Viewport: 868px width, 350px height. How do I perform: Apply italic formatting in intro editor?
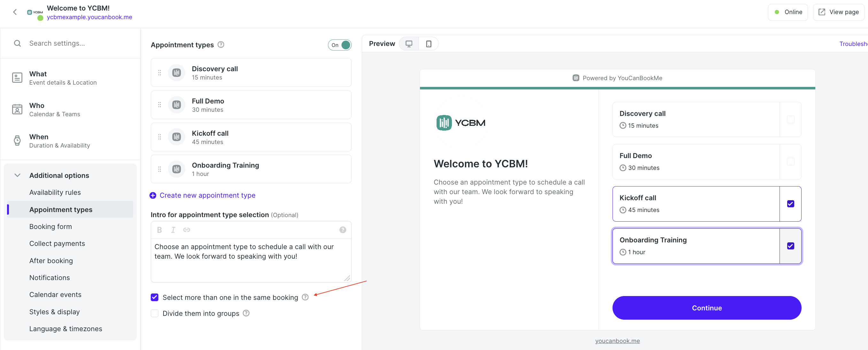click(173, 230)
